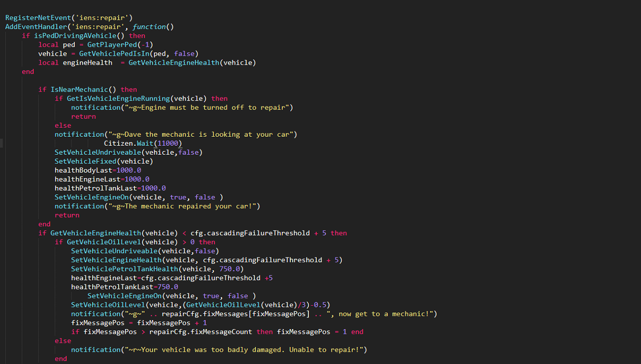This screenshot has width=641, height=364.
Task: Click fixMessagePos = fixMessagePos + 1 line
Action: point(139,323)
